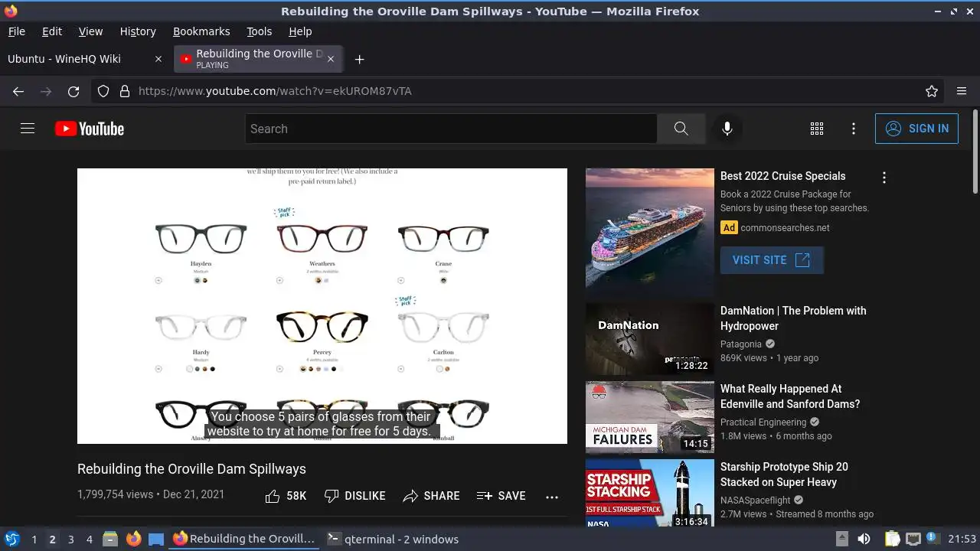Open qterminal taskbar entry
This screenshot has width=980, height=551.
(393, 539)
